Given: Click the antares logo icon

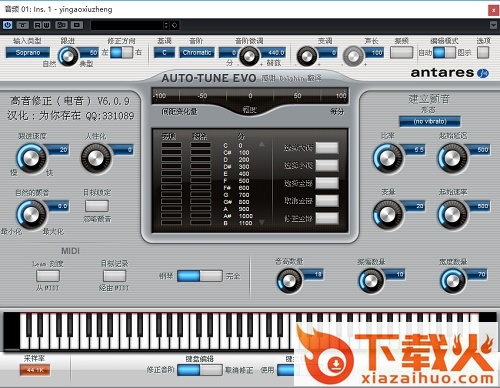Looking at the screenshot, I should 483,73.
